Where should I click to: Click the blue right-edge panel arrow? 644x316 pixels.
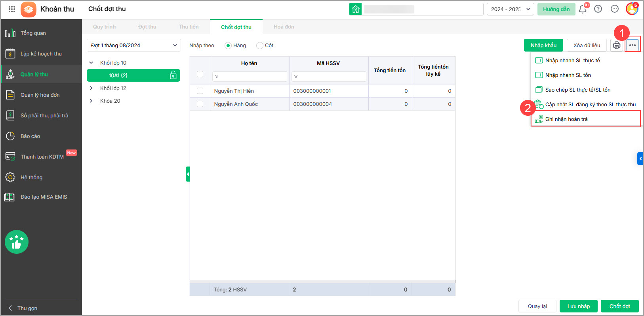[x=640, y=159]
